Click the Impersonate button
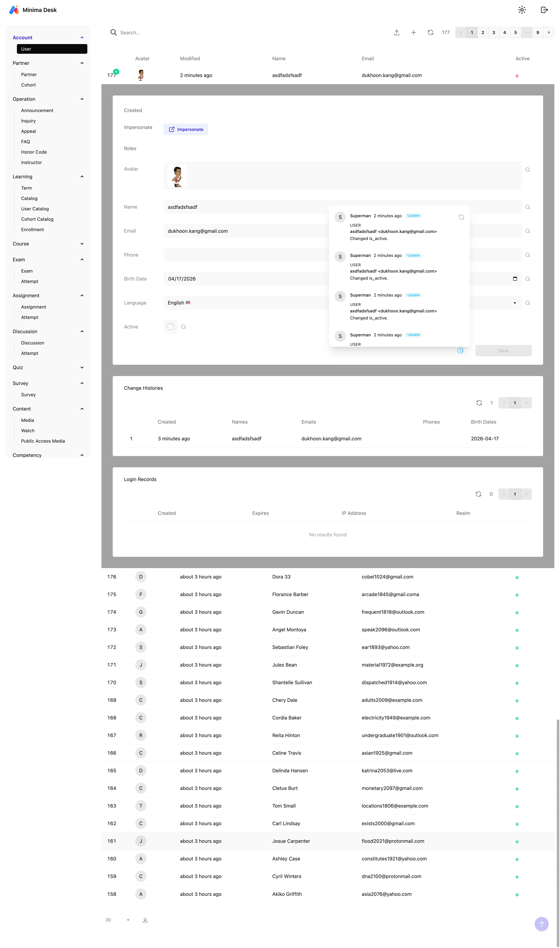560x948 pixels. click(x=186, y=130)
